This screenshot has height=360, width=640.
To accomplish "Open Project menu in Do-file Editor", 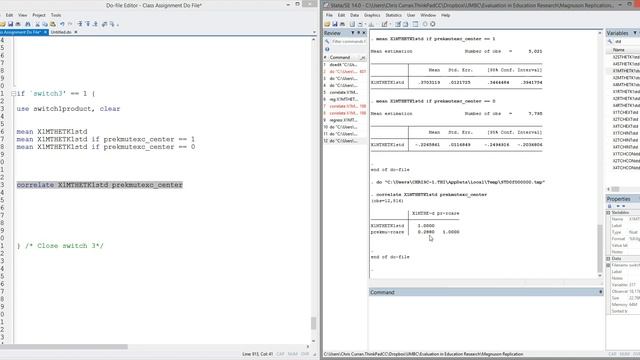I will 39,15.
